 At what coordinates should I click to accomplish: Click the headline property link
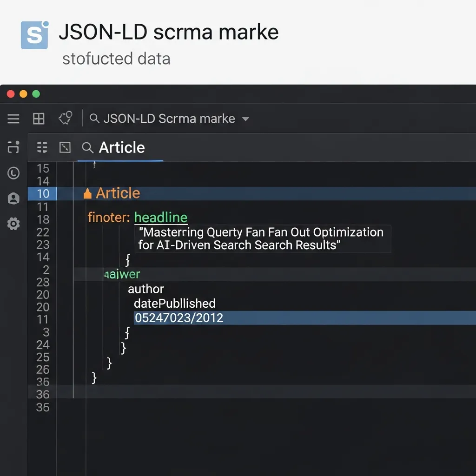[161, 217]
